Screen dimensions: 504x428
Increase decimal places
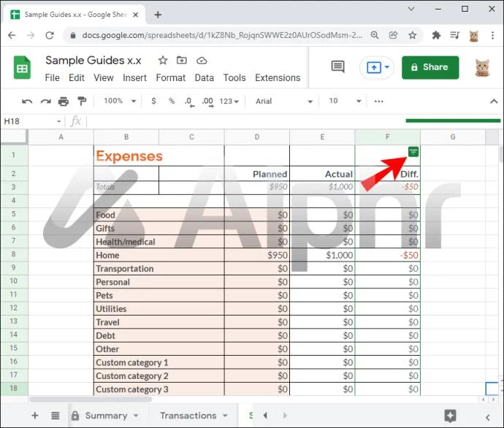(x=207, y=102)
